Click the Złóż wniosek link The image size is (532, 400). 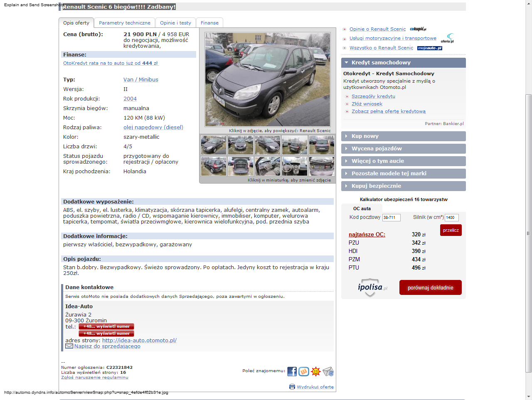tap(367, 104)
